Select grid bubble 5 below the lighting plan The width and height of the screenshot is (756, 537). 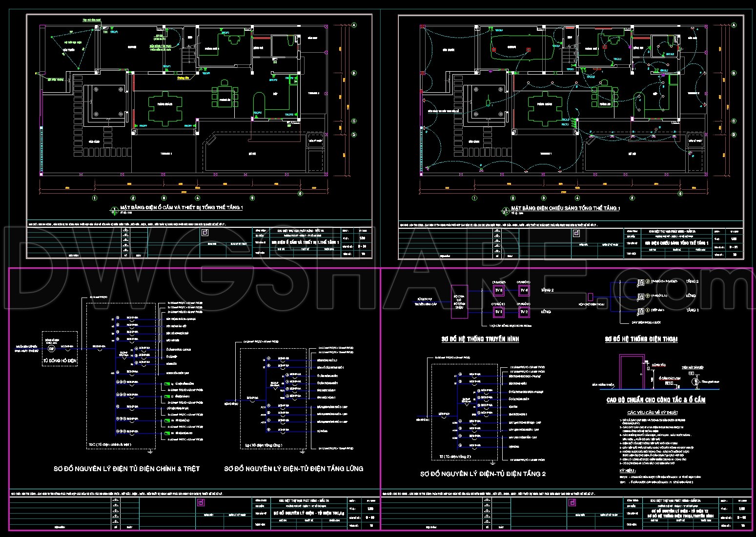(x=632, y=198)
